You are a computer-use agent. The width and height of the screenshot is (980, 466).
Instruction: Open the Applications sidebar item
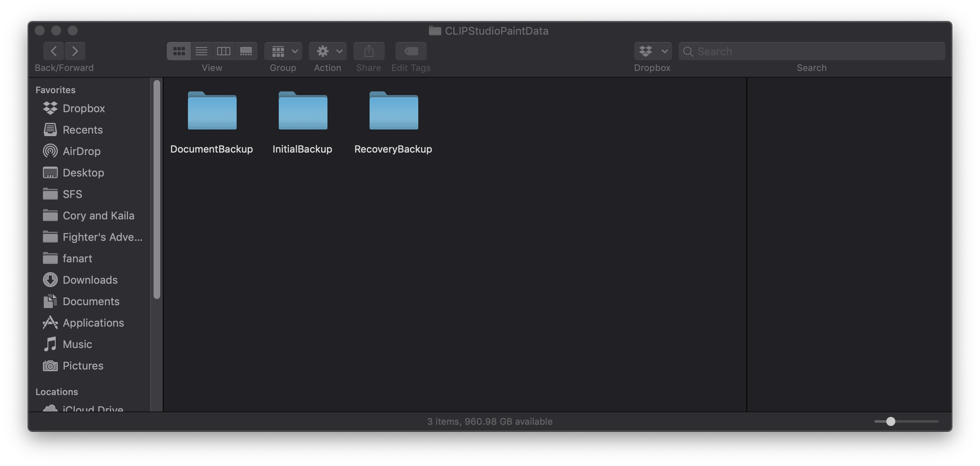pyautogui.click(x=93, y=323)
